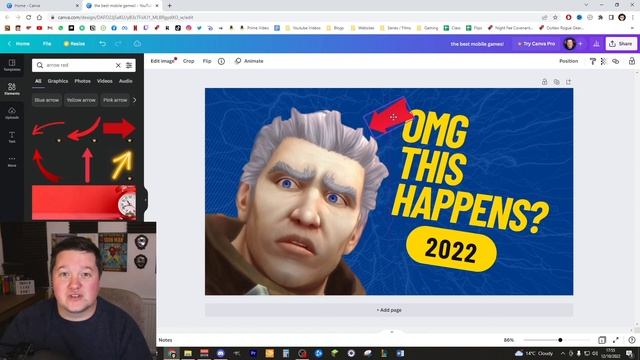640x360 pixels.
Task: Collapse the side panel handle
Action: click(x=145, y=200)
